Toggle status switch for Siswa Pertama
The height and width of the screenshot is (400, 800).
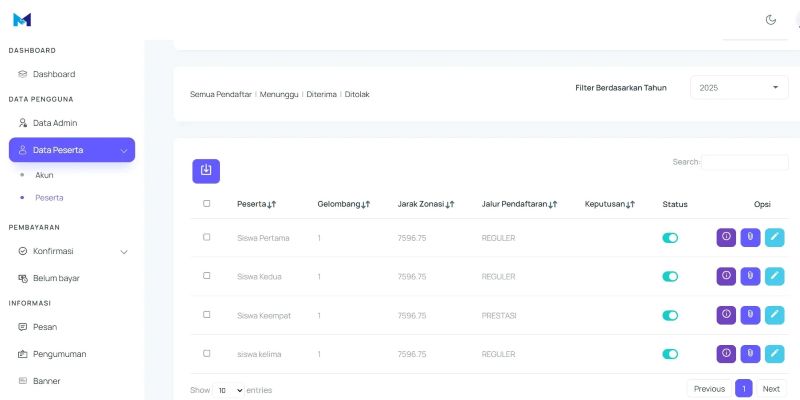[670, 238]
